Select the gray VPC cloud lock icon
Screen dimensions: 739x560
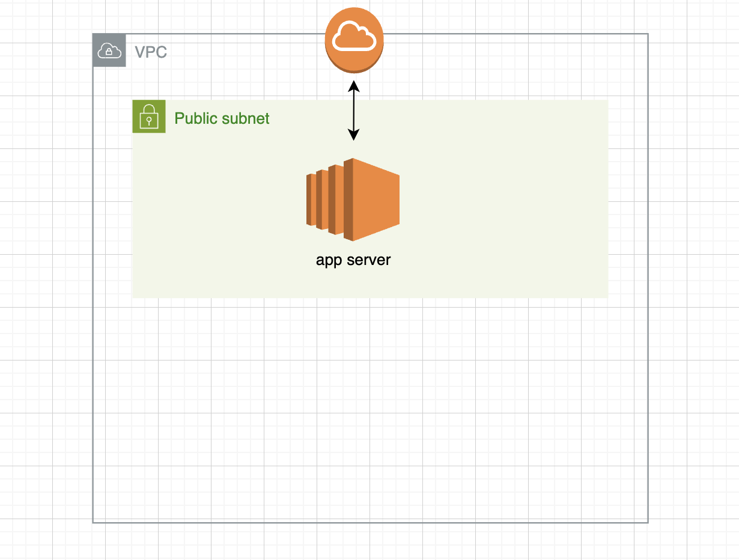109,50
